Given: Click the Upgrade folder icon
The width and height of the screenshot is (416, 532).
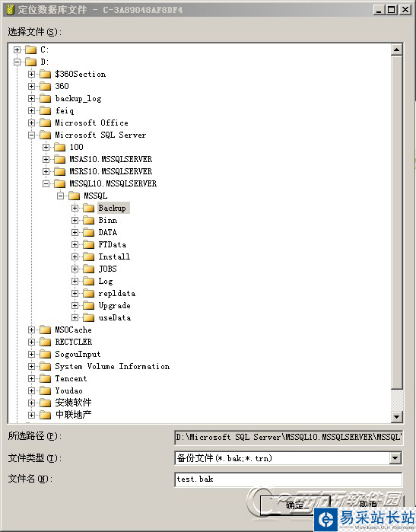Looking at the screenshot, I should pyautogui.click(x=88, y=306).
